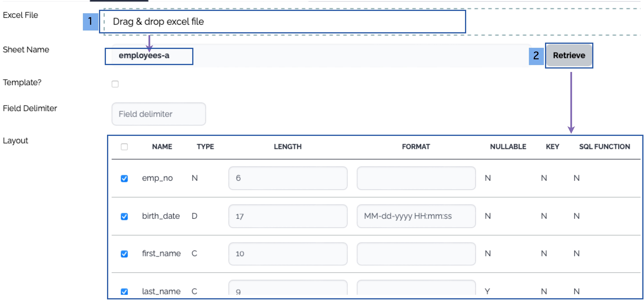Click the SQL FUNCTION column header

pyautogui.click(x=604, y=147)
